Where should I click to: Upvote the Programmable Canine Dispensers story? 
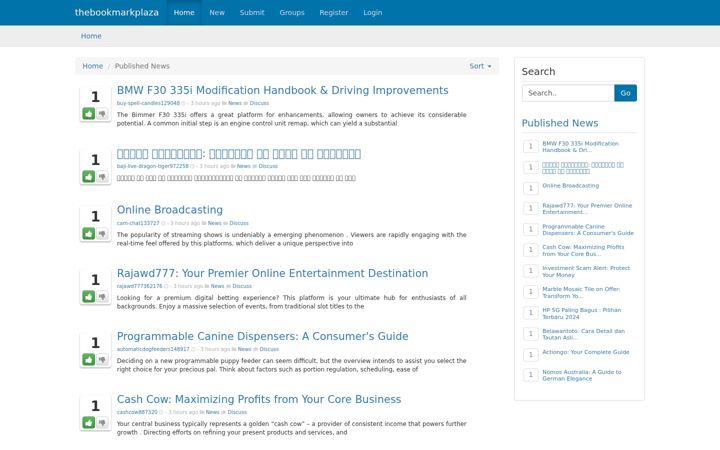[89, 360]
